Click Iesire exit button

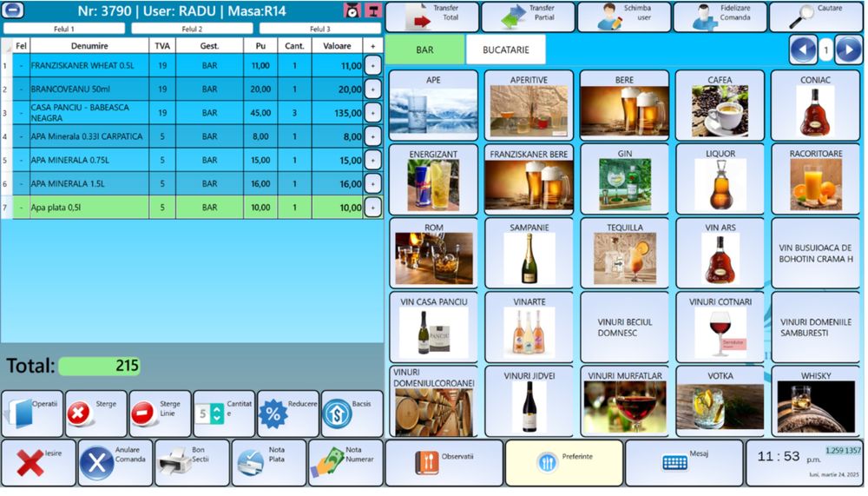coord(38,463)
